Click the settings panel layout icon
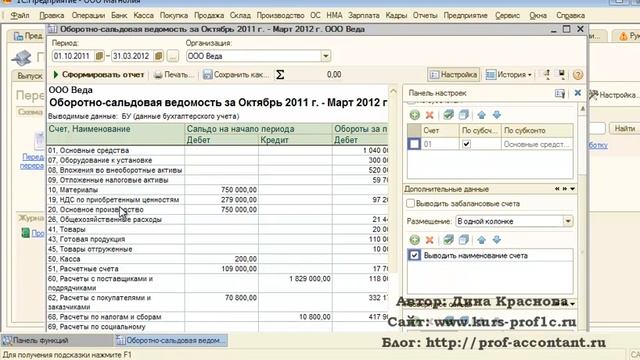The height and width of the screenshot is (360, 640). click(x=560, y=93)
